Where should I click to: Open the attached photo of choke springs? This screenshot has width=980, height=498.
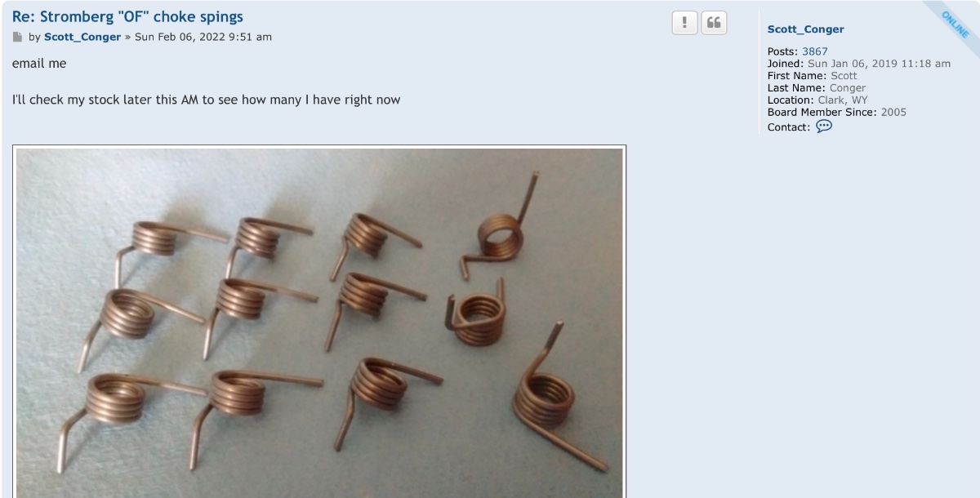(319, 322)
